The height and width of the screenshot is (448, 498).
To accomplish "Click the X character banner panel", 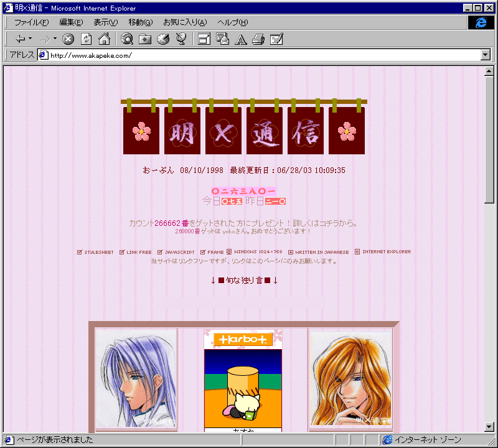I will click(x=223, y=131).
